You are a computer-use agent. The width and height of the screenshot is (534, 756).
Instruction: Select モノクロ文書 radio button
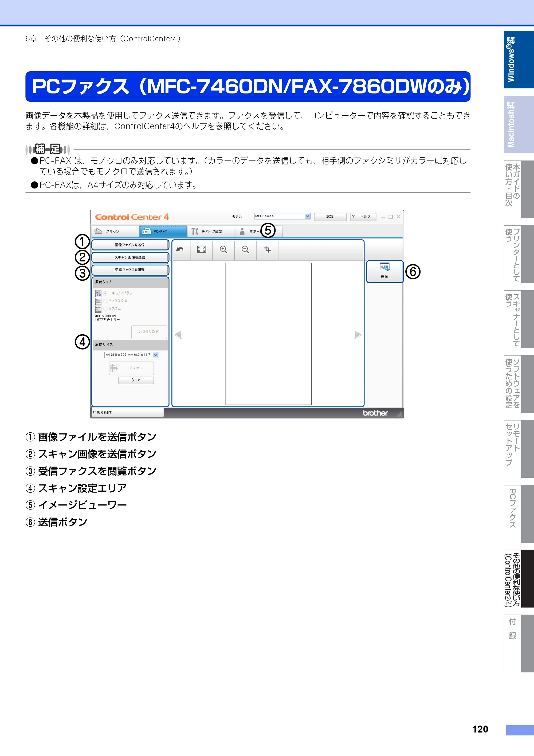[105, 301]
